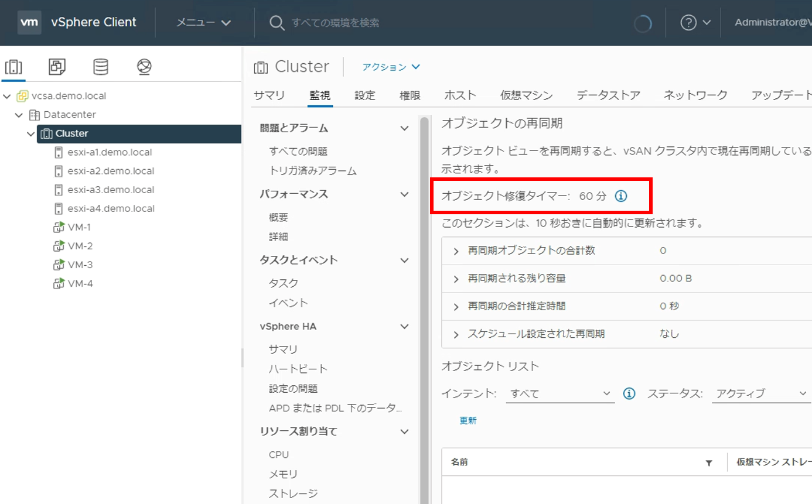Expand the 再同期される残り容量 row
The image size is (812, 504).
point(456,279)
